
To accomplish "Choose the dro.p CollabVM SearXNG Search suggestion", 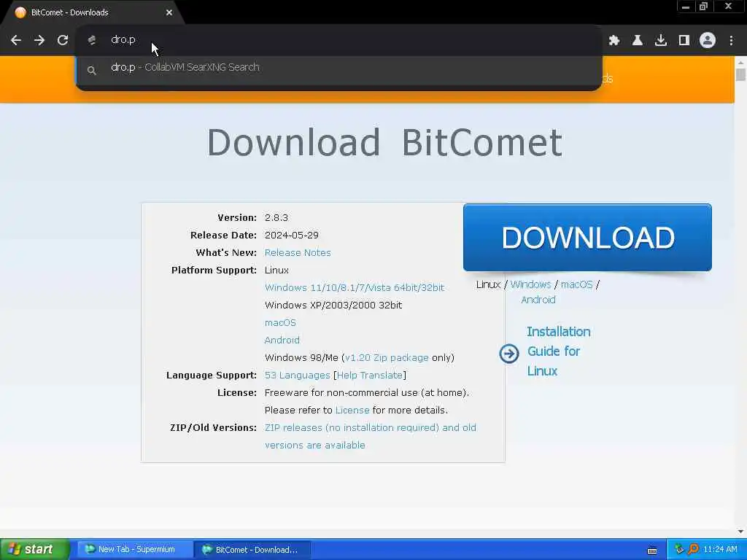I will pyautogui.click(x=338, y=68).
